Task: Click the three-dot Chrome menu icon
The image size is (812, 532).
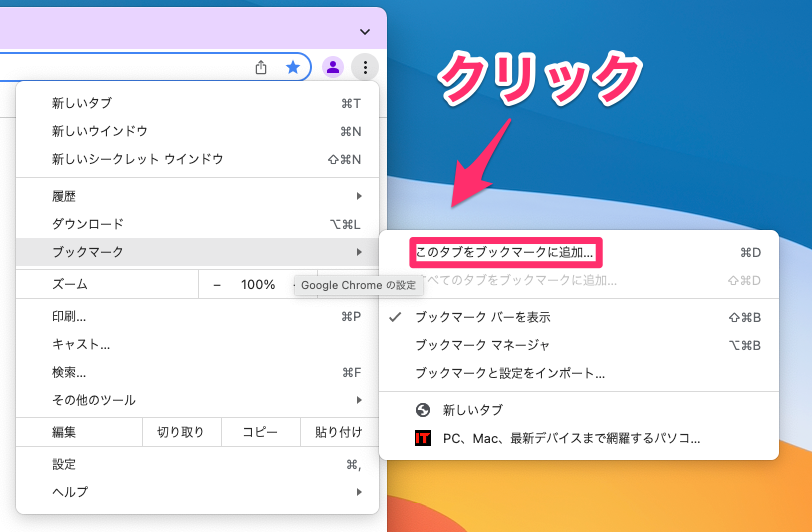Action: (366, 67)
